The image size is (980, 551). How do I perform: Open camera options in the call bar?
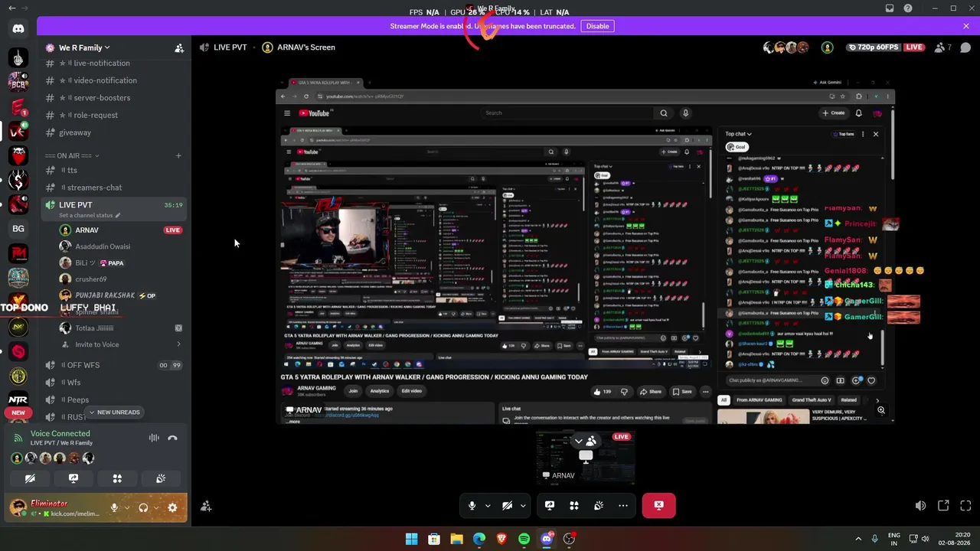522,505
